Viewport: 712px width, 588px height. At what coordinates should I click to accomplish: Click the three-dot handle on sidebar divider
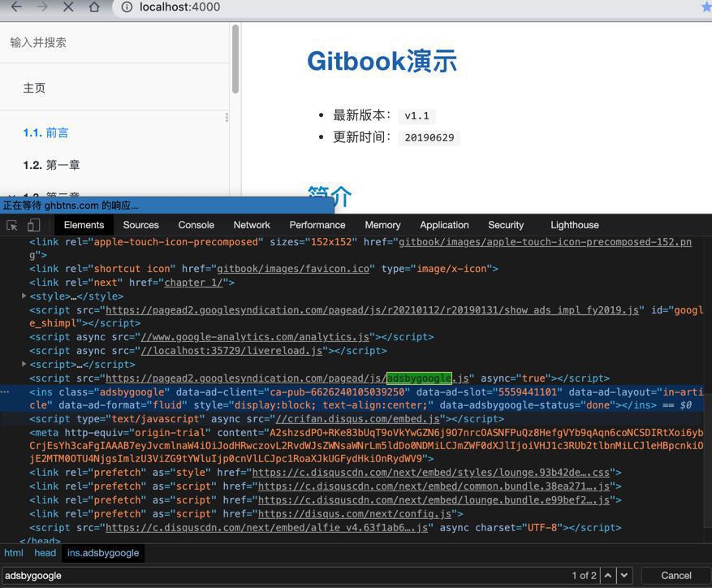(227, 117)
